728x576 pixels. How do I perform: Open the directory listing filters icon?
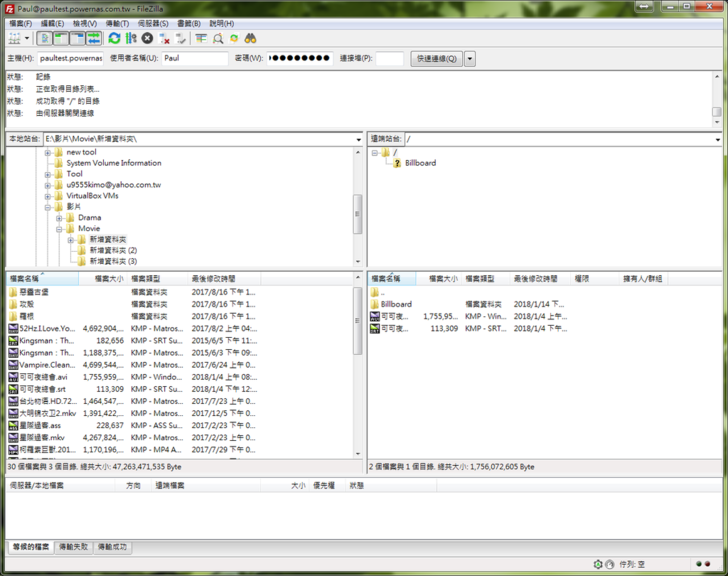pyautogui.click(x=201, y=38)
